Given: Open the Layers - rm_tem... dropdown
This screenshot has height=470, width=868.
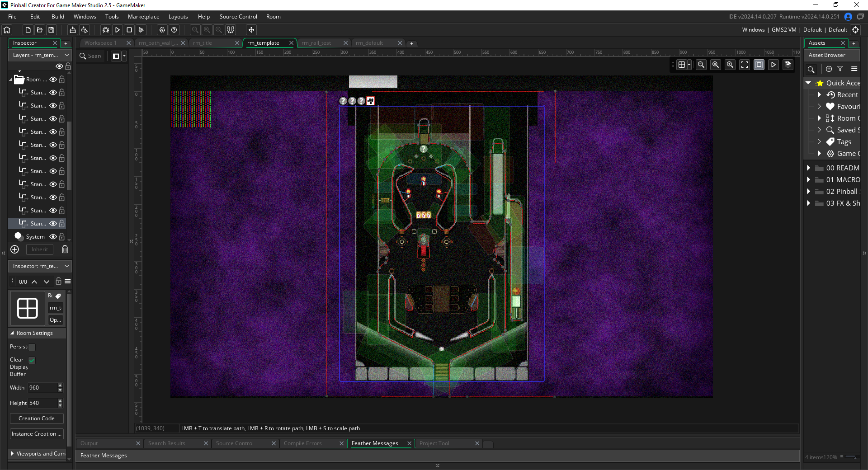Looking at the screenshot, I should 40,55.
